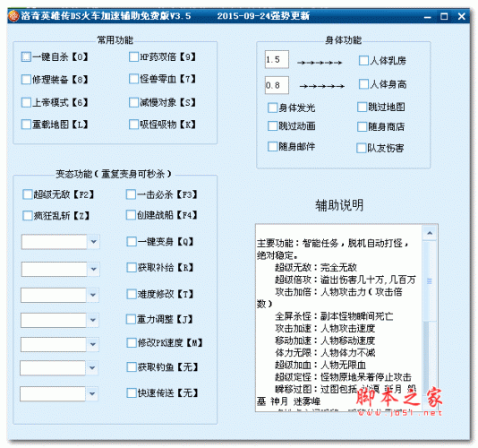
Task: Click the 0.8 value input field
Action: [277, 85]
